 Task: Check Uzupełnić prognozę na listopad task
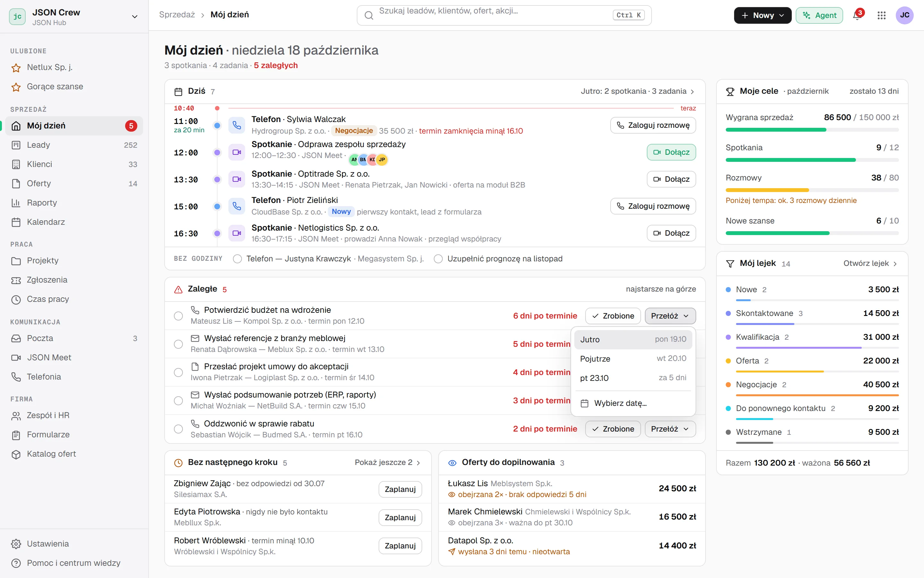[438, 259]
